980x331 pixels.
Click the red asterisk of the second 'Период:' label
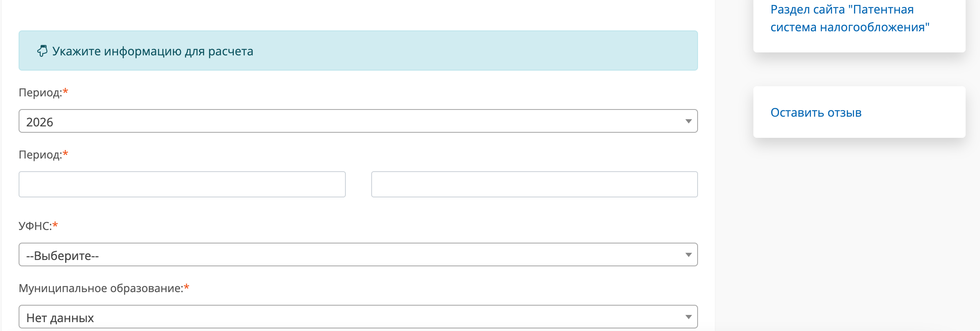point(66,153)
